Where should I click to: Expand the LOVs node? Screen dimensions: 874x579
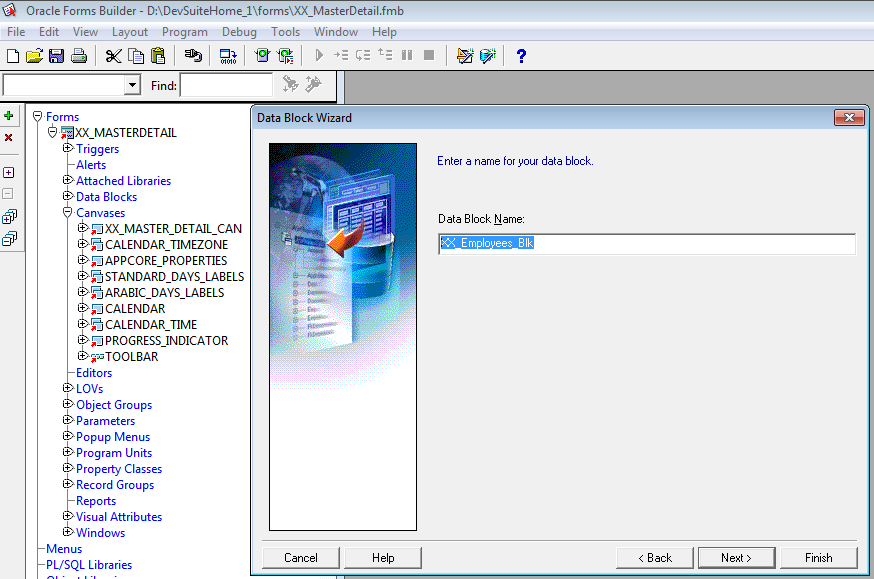[x=68, y=388]
